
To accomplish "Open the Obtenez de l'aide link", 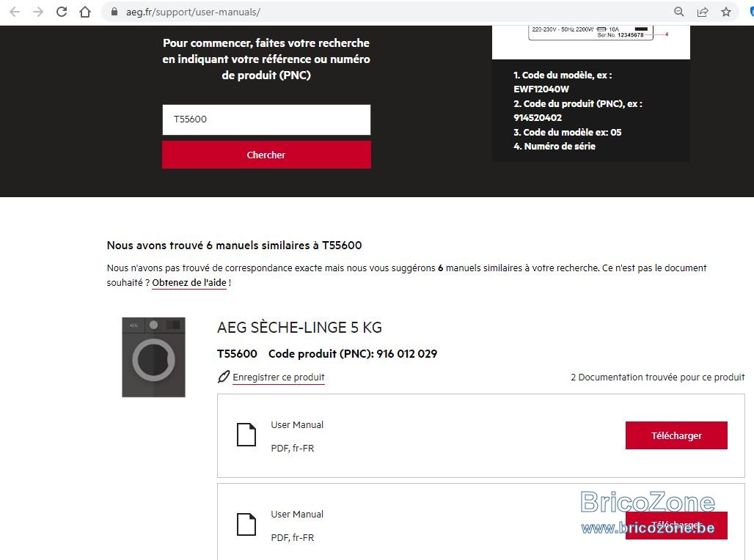I will point(189,283).
